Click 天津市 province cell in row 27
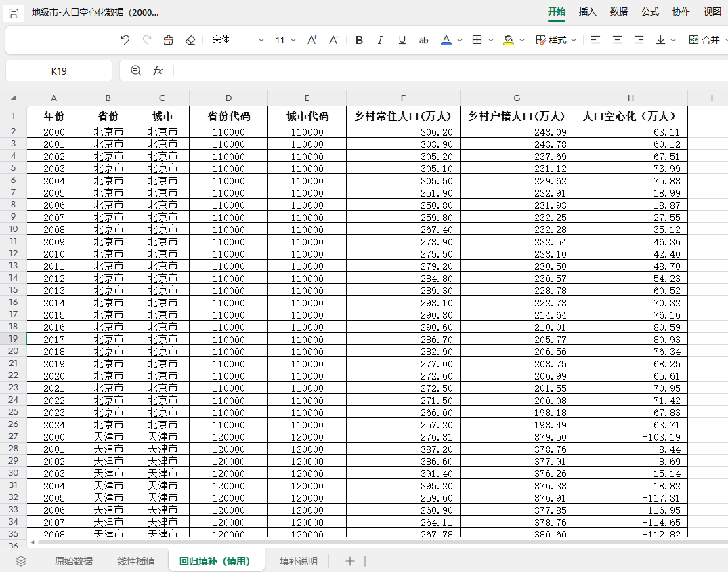 tap(108, 436)
